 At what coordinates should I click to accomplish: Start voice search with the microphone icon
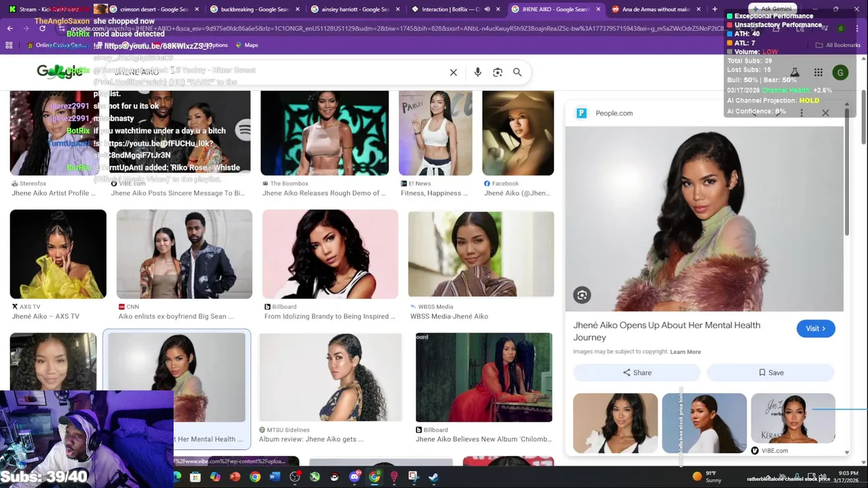pos(477,73)
